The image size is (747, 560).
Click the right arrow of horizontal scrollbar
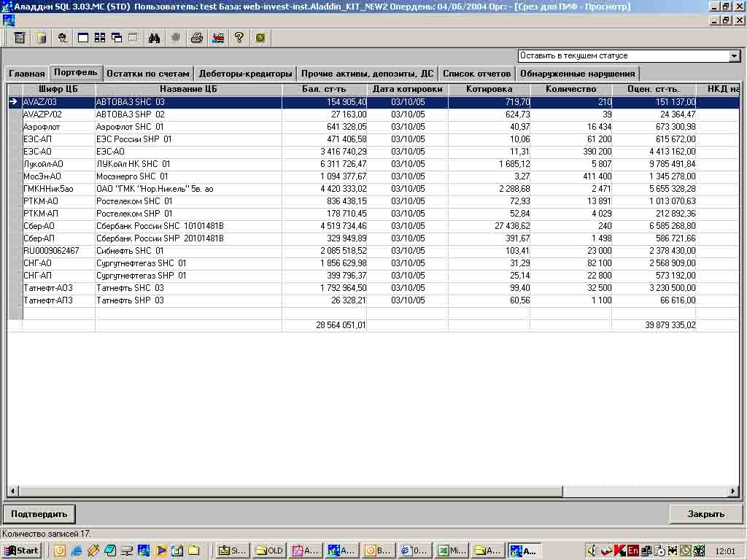pos(733,491)
